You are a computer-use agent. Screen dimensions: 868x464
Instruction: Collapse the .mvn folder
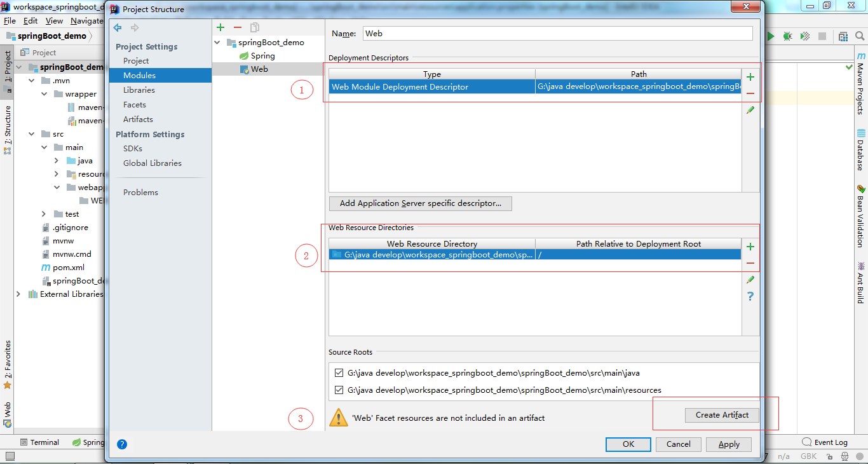click(32, 81)
